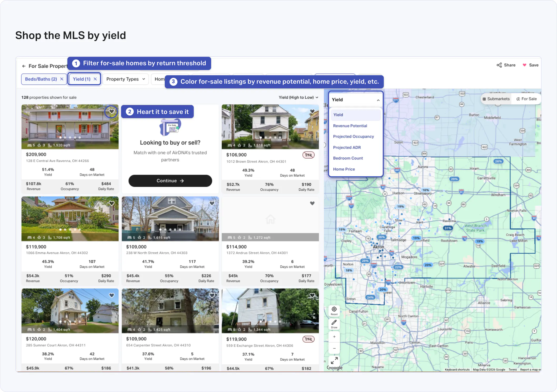Favorite the 1066 Emma Avenue listing
This screenshot has width=557, height=392.
tap(112, 203)
